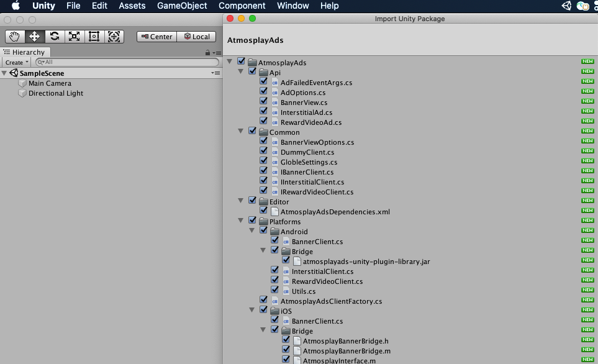Open the GameObject menu
Screen dimensions: 598x364
coord(182,6)
